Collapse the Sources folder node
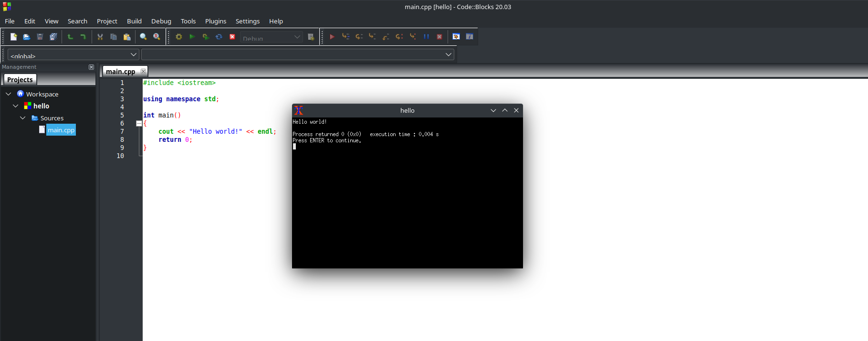The height and width of the screenshot is (341, 868). click(x=23, y=118)
